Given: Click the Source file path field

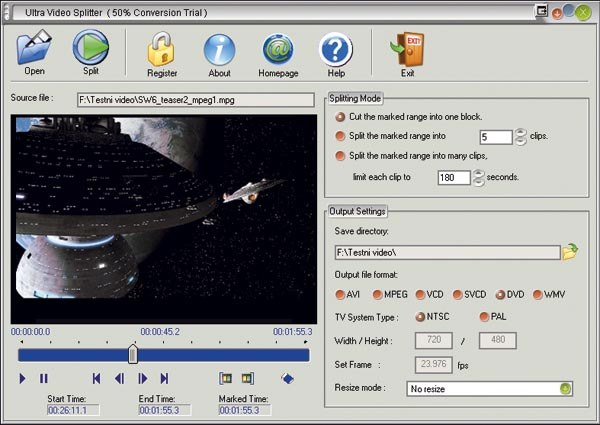Looking at the screenshot, I should pyautogui.click(x=196, y=100).
